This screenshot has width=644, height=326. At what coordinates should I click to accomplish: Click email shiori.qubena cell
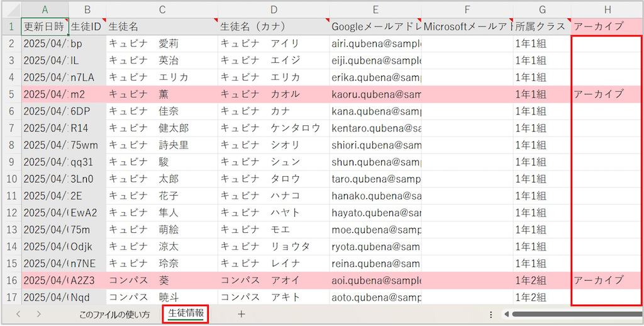point(375,145)
